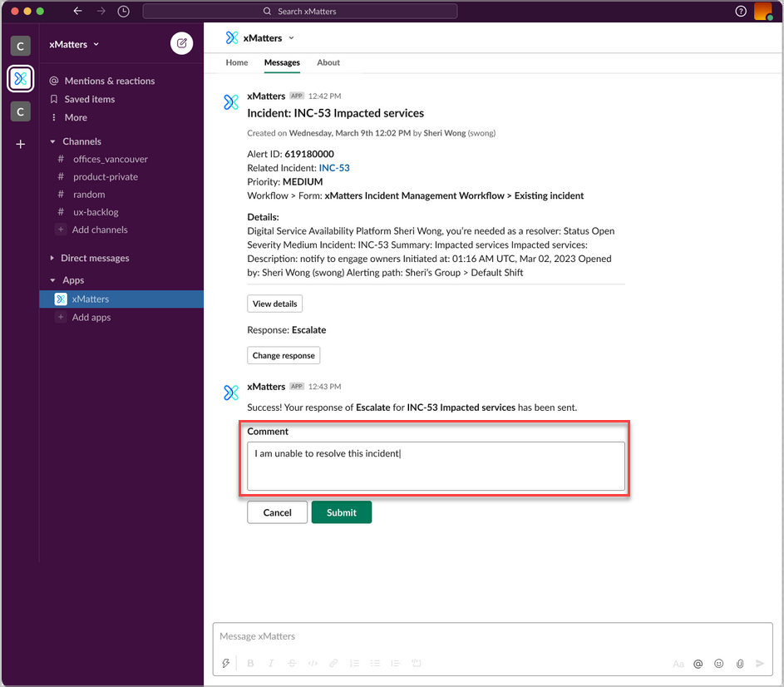The width and height of the screenshot is (784, 687).
Task: Focus the Search xMatters field
Action: (300, 11)
